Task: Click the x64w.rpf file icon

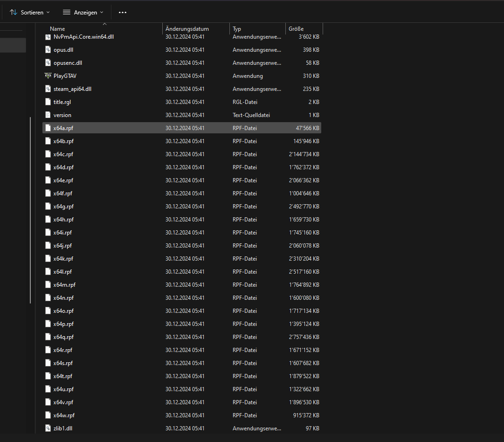Action: click(x=48, y=415)
